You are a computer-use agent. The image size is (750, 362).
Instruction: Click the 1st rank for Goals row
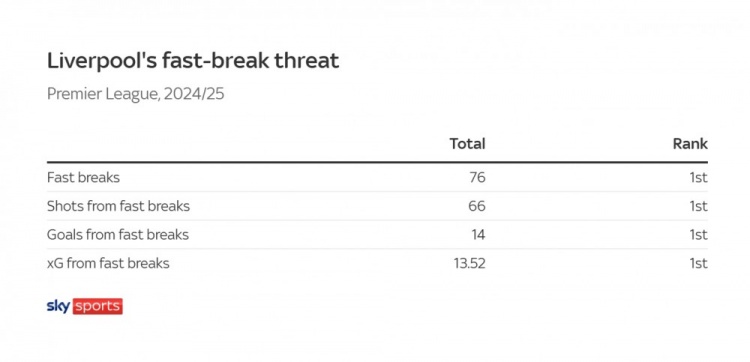click(698, 235)
